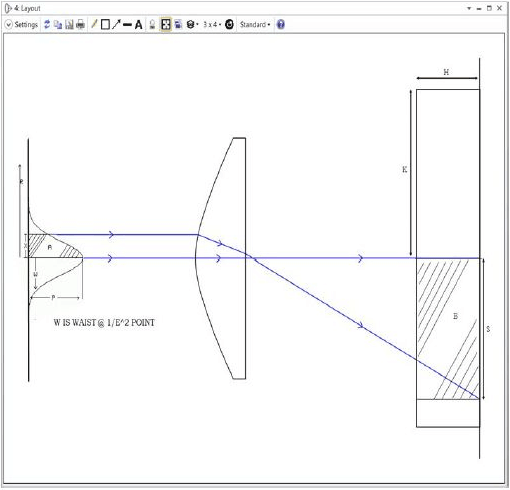510x490 pixels.
Task: Expand the Settings chevron
Action: click(9, 25)
